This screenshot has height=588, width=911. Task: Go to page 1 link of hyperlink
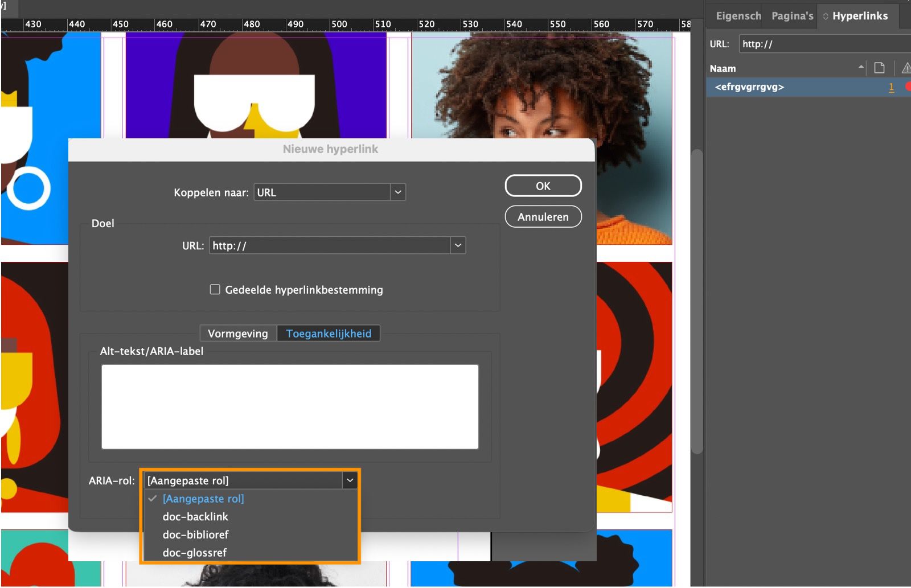coord(891,87)
